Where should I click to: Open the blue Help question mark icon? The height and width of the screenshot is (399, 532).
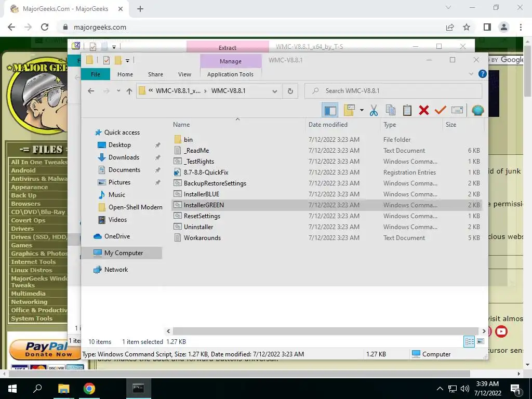point(482,74)
